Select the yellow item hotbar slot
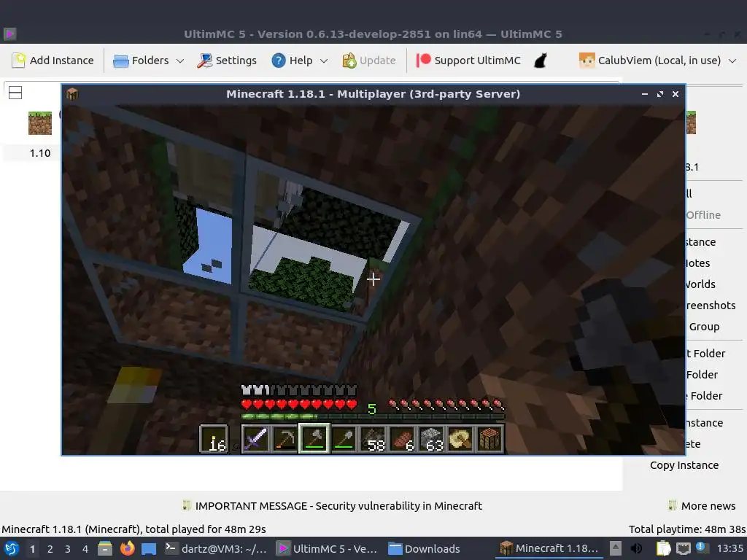The height and width of the screenshot is (560, 747). (x=461, y=438)
